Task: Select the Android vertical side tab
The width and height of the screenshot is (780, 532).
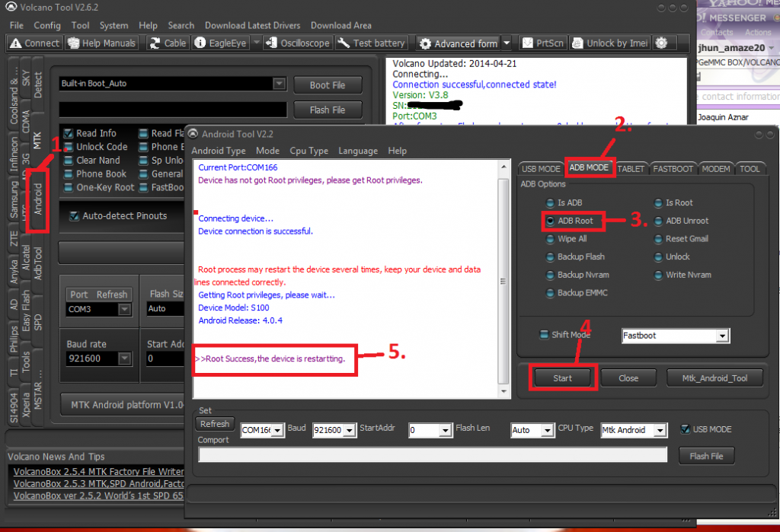Action: coord(38,200)
